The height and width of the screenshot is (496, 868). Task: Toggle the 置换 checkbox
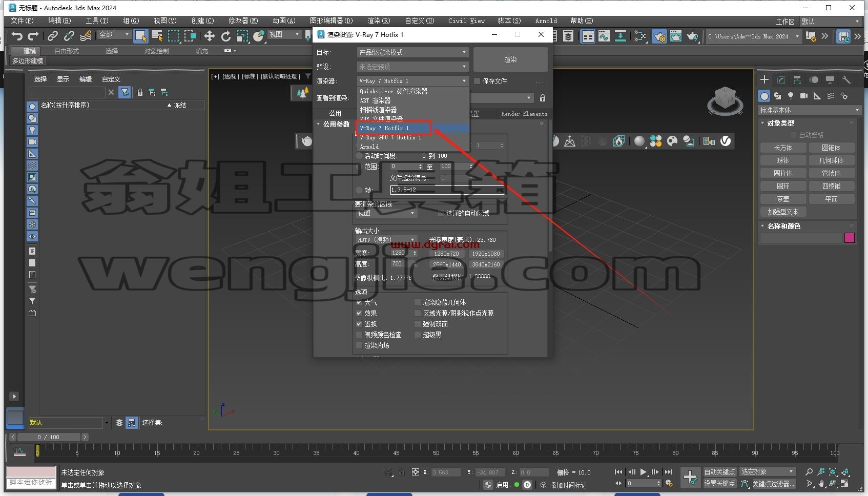(359, 324)
